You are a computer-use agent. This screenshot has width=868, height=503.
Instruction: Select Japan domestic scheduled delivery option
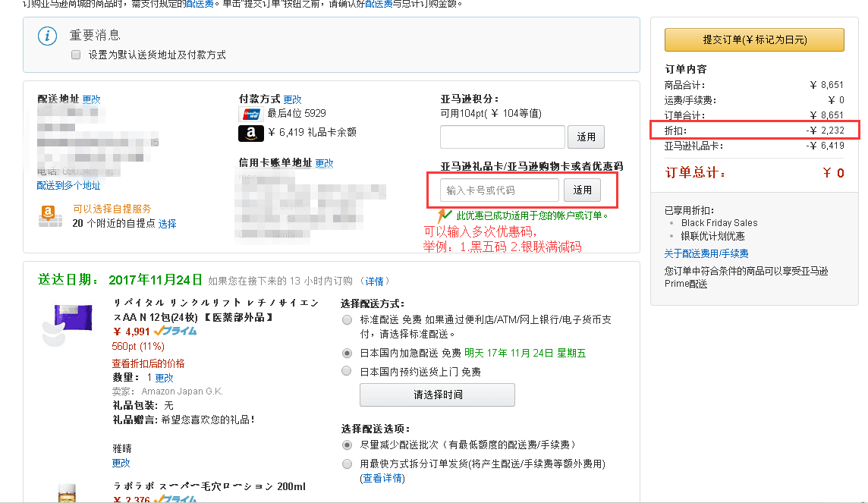347,371
